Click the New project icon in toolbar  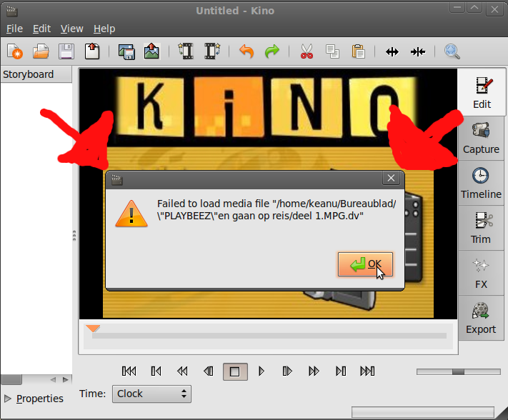tap(15, 51)
